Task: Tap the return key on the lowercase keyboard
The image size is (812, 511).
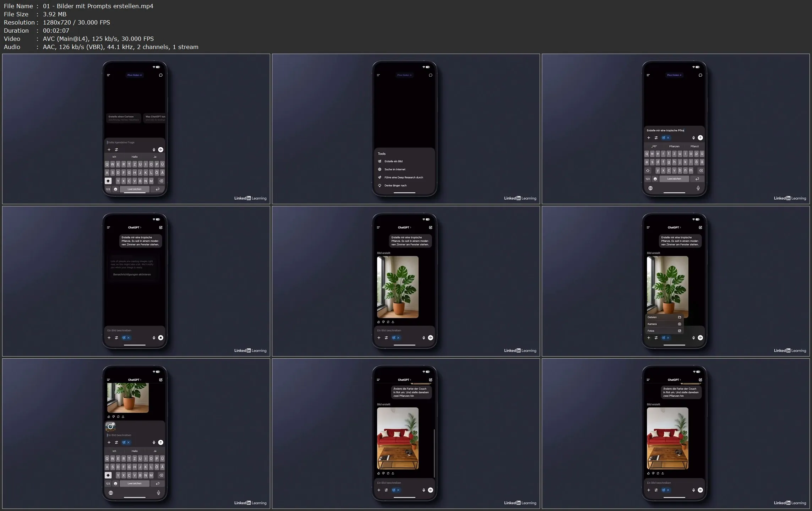Action: click(x=697, y=179)
